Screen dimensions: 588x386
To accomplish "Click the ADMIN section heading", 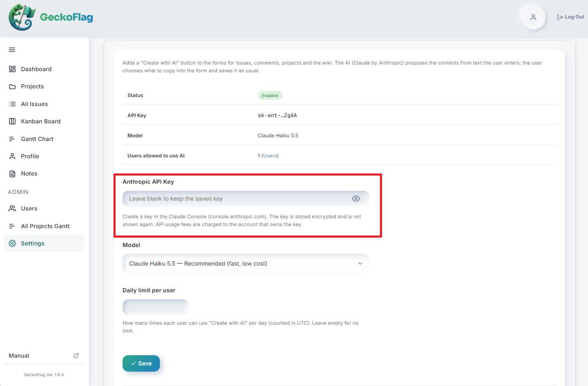I will coord(18,192).
